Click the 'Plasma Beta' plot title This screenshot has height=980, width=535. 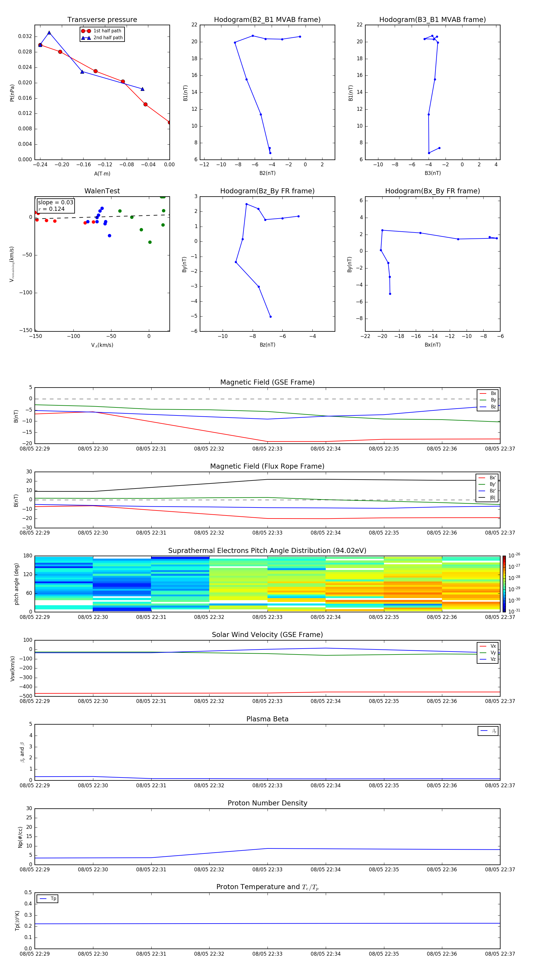tap(267, 719)
